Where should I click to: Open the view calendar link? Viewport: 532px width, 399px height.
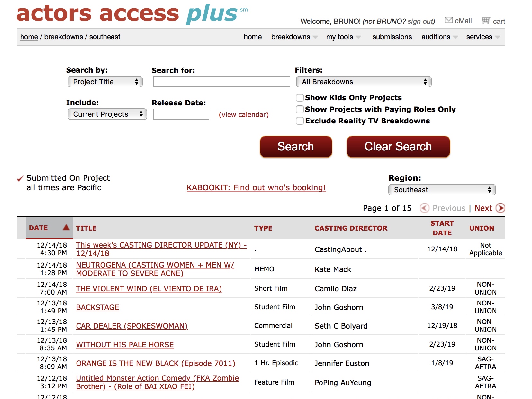pos(244,115)
